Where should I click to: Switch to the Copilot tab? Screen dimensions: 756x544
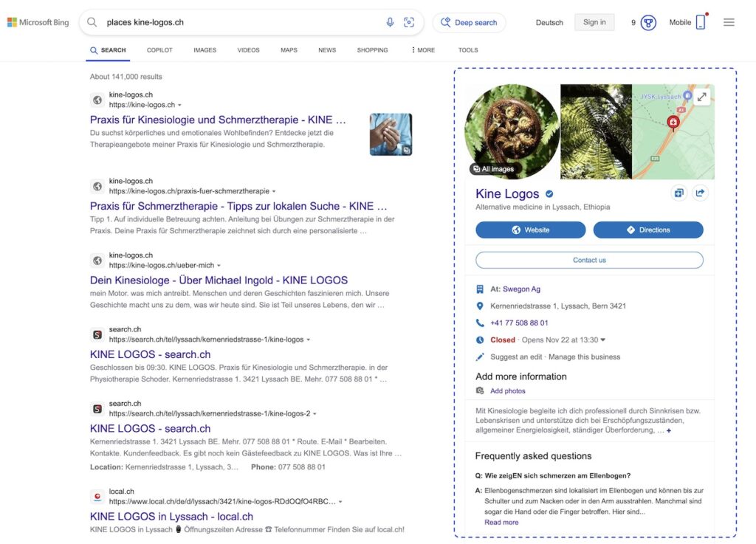click(159, 50)
